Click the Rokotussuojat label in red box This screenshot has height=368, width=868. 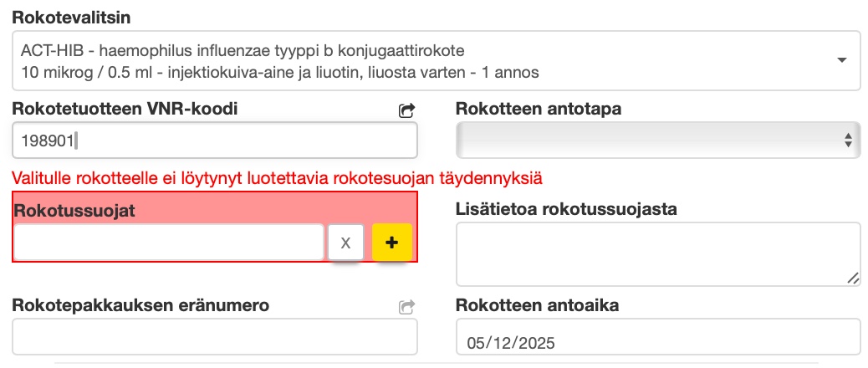[x=74, y=210]
